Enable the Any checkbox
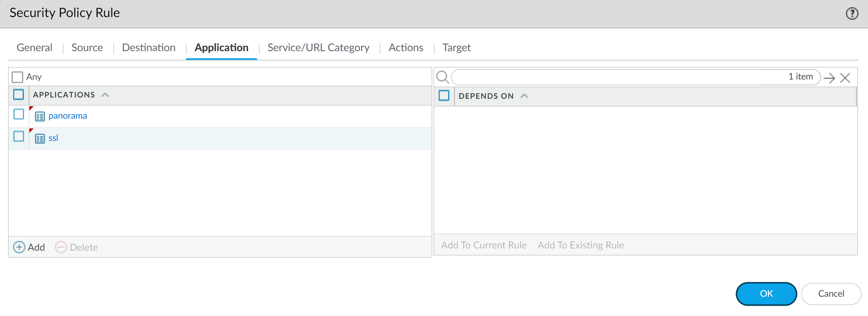Viewport: 868px width, 316px height. tap(17, 77)
